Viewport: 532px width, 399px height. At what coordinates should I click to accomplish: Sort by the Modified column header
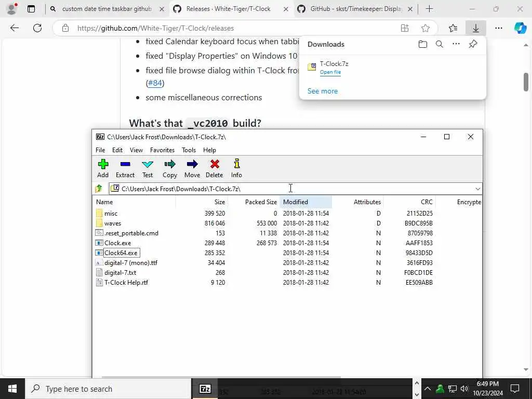(305, 202)
